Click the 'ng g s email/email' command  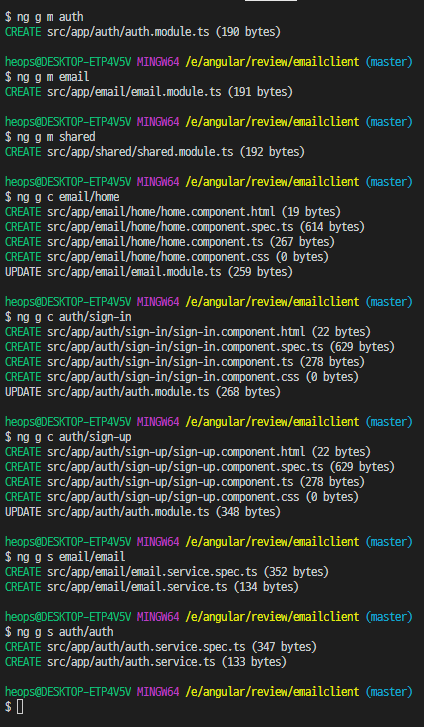pos(71,557)
